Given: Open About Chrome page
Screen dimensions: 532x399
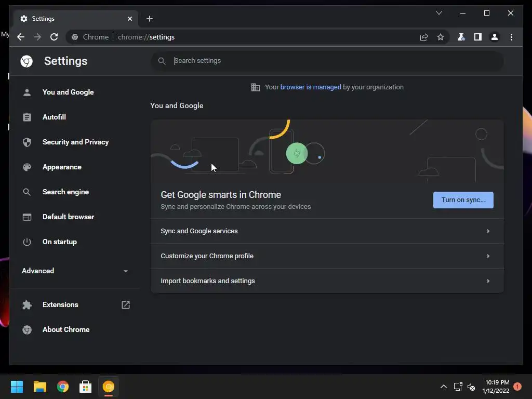Looking at the screenshot, I should pyautogui.click(x=66, y=330).
